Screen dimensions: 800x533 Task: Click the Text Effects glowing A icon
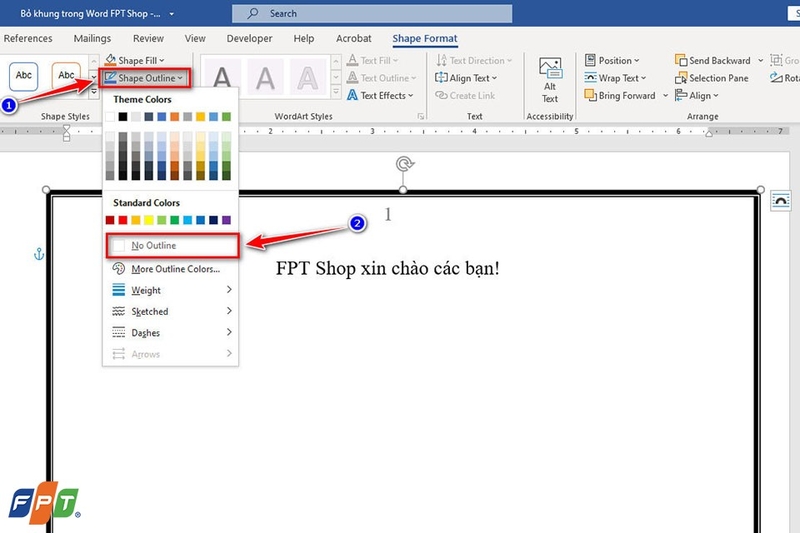point(352,95)
